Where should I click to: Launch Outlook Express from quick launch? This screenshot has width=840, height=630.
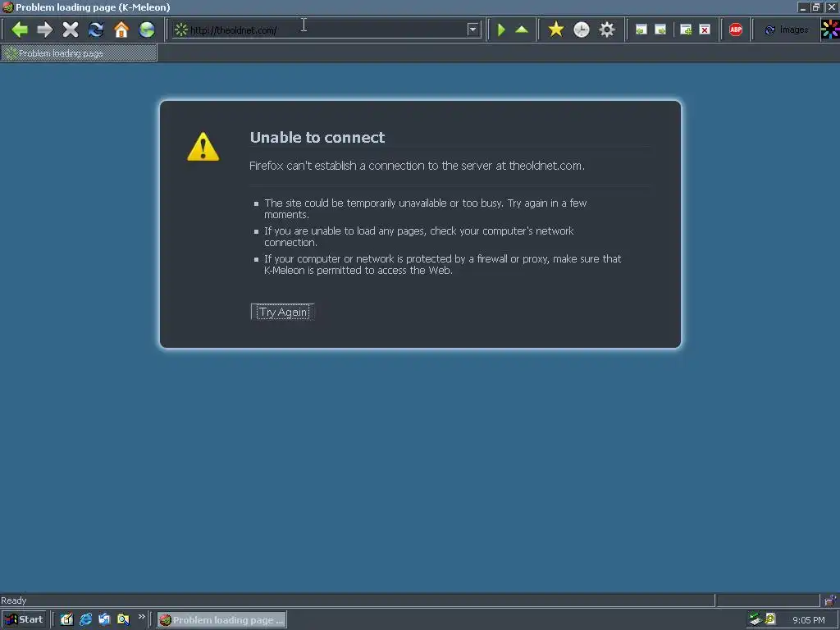(104, 619)
